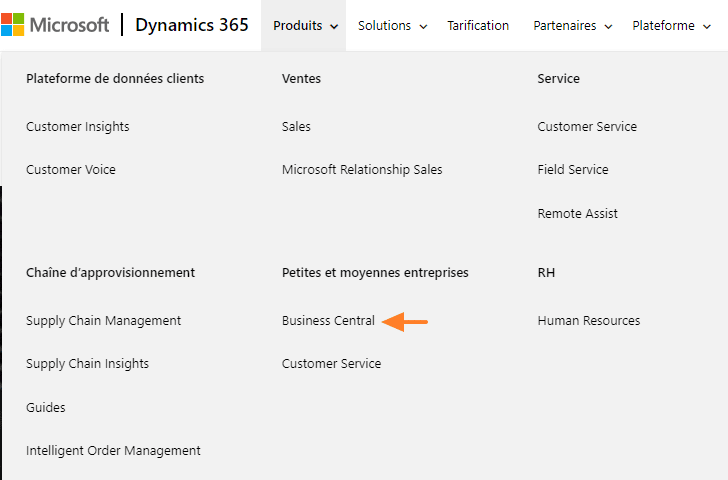
Task: Open Microsoft Relationship Sales
Action: (x=362, y=170)
